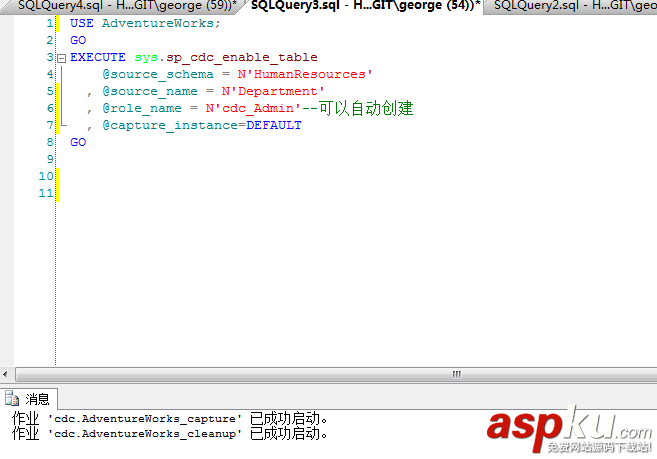This screenshot has width=657, height=459.
Task: Click the horizontal scrollbar left arrow
Action: point(5,374)
